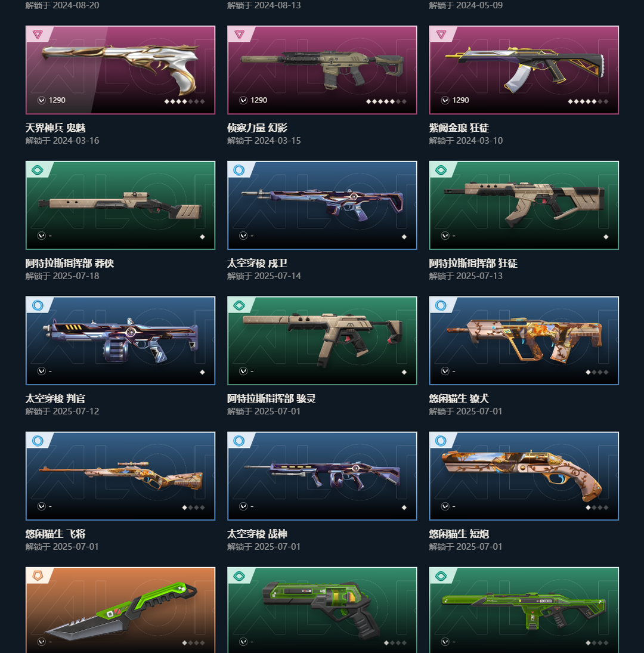Click the tier icon on 侦察力量 幻影 card
644x653 pixels.
point(239,35)
